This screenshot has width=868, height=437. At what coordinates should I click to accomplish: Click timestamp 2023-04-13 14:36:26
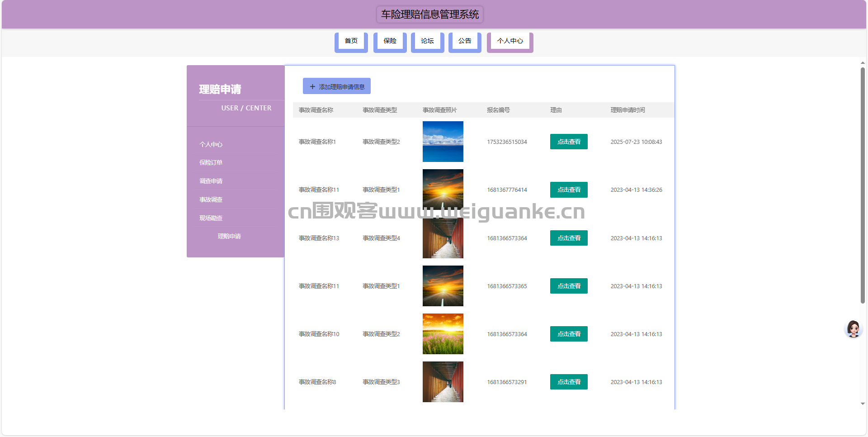pos(636,190)
